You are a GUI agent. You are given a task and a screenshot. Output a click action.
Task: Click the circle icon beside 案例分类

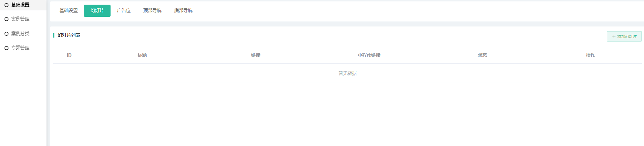tap(6, 34)
